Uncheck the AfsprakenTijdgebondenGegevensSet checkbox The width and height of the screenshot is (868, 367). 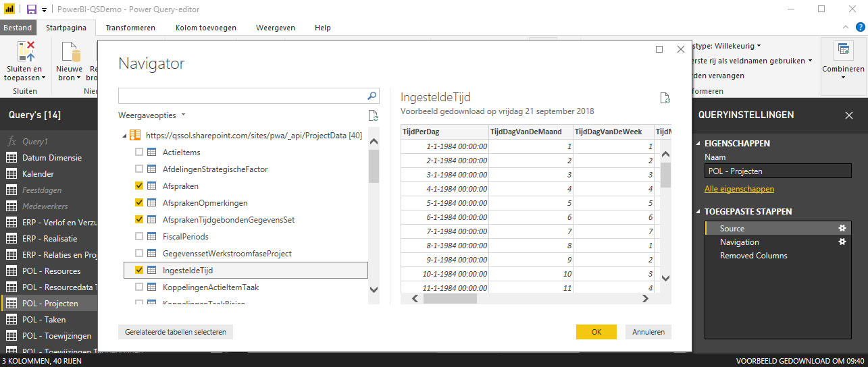pos(139,220)
